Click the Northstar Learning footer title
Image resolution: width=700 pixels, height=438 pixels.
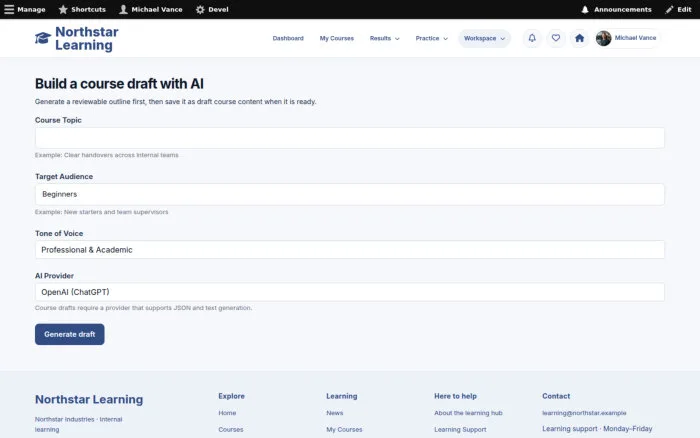[x=89, y=399]
